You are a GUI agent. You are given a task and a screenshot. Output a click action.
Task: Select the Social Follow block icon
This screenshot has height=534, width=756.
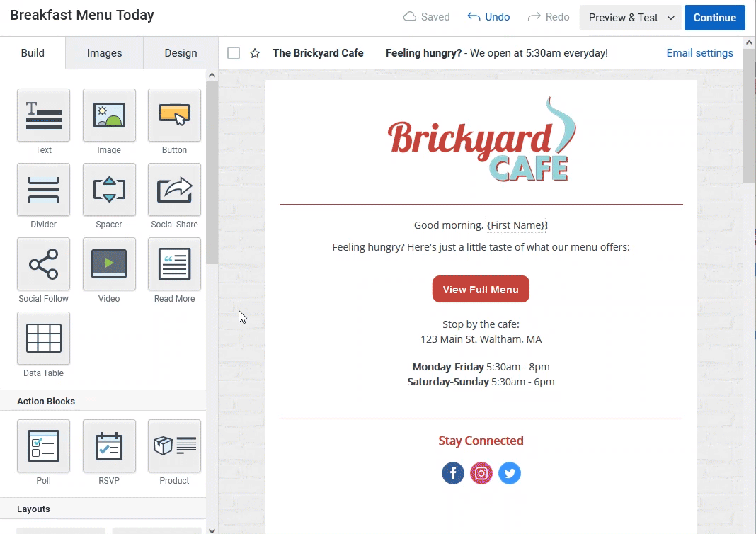click(43, 264)
